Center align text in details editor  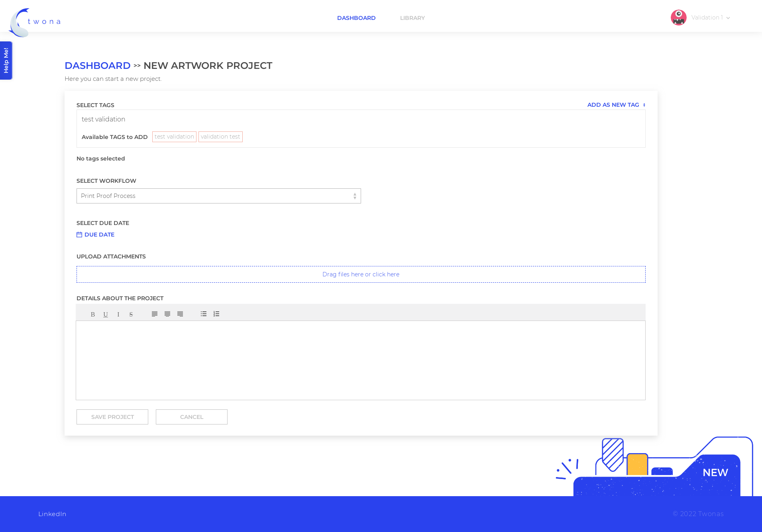[167, 314]
